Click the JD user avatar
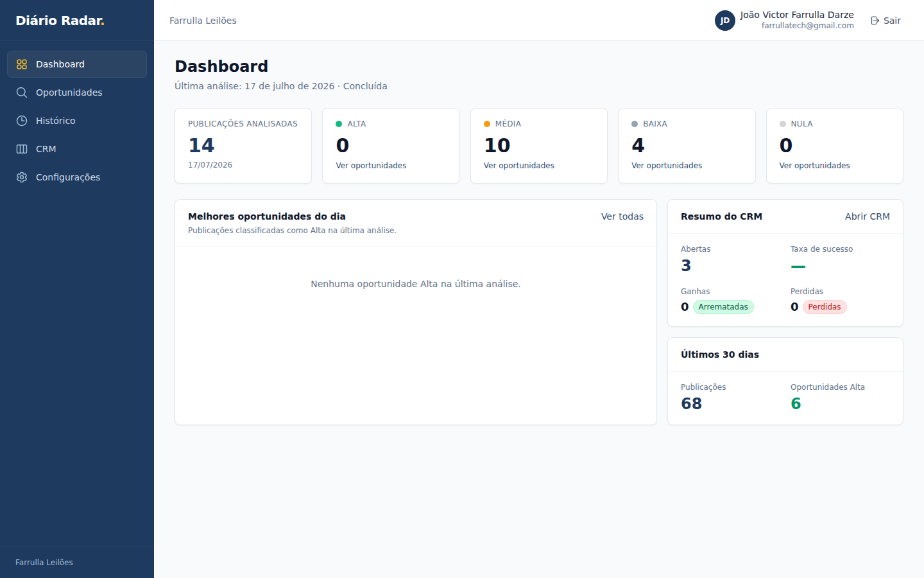This screenshot has width=924, height=578. click(x=725, y=21)
